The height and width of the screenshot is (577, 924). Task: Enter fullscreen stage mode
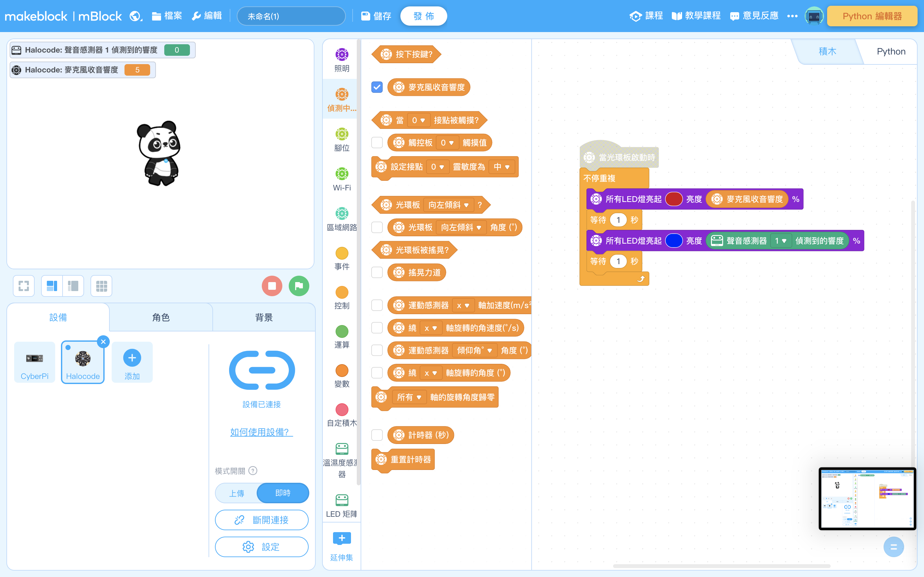coord(24,286)
